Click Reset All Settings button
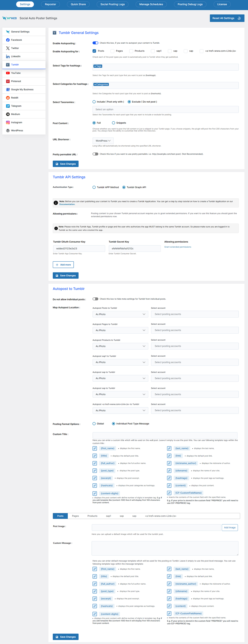The height and width of the screenshot is (644, 248). [x=227, y=18]
